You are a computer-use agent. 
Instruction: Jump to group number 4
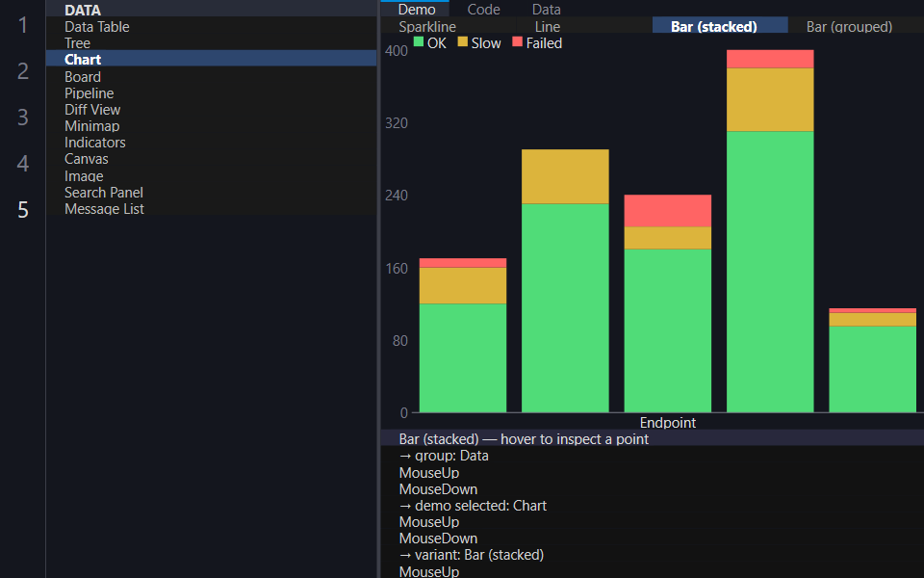(x=22, y=163)
